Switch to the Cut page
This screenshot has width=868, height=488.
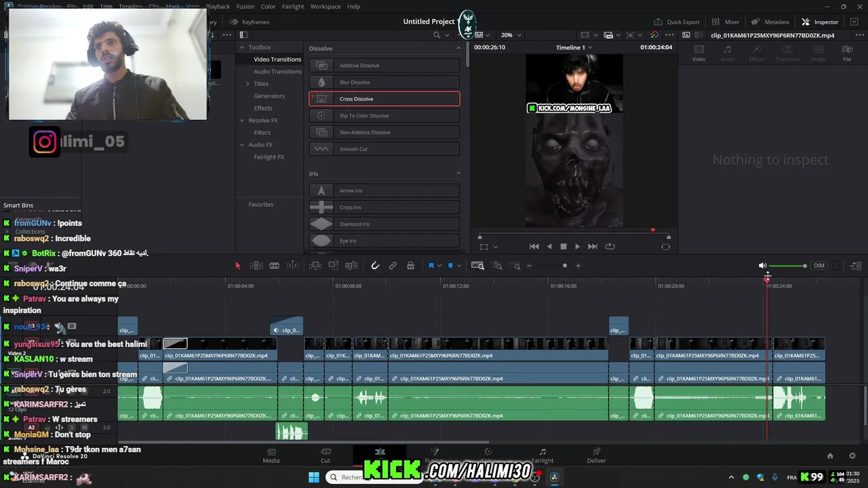point(325,455)
